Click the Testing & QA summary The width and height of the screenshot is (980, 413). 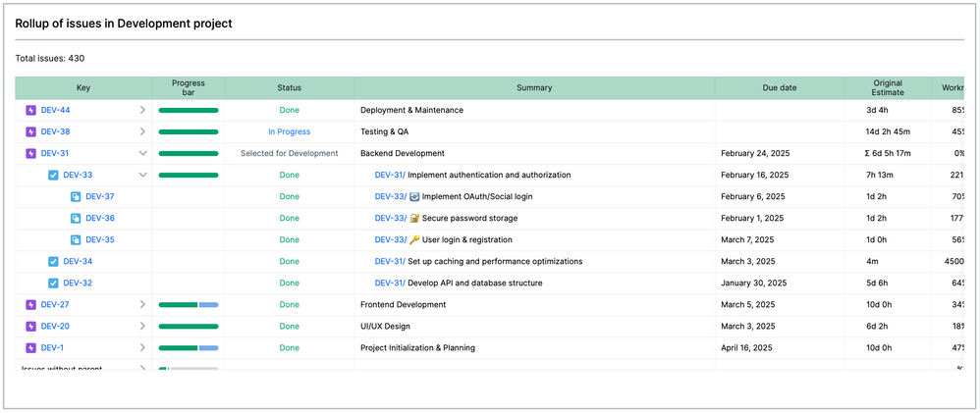(x=384, y=131)
